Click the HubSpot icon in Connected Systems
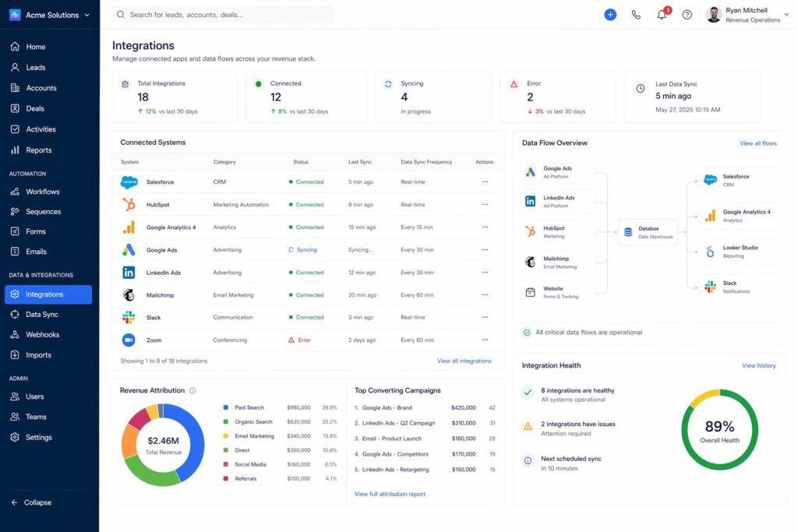Viewport: 798px width, 532px height. (x=129, y=204)
